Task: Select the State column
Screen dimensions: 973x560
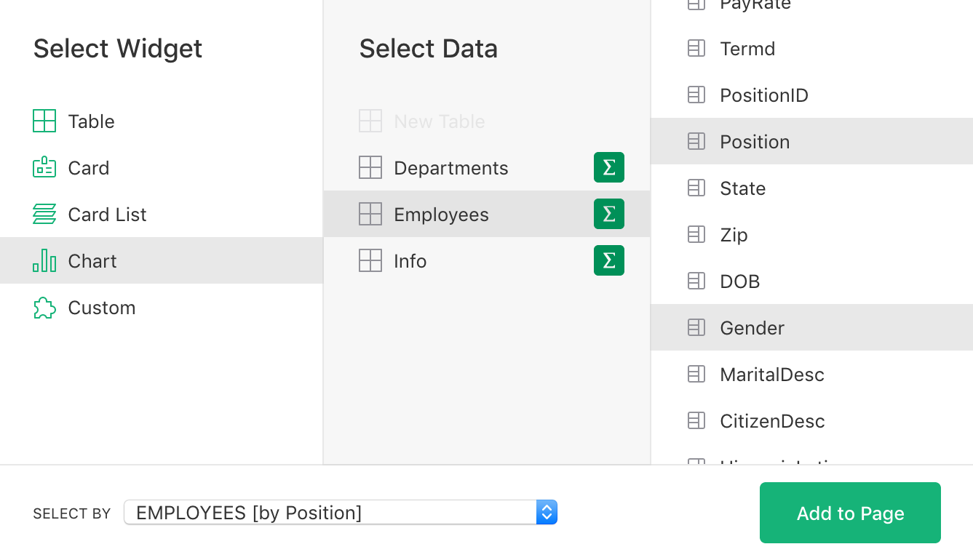Action: (x=742, y=188)
